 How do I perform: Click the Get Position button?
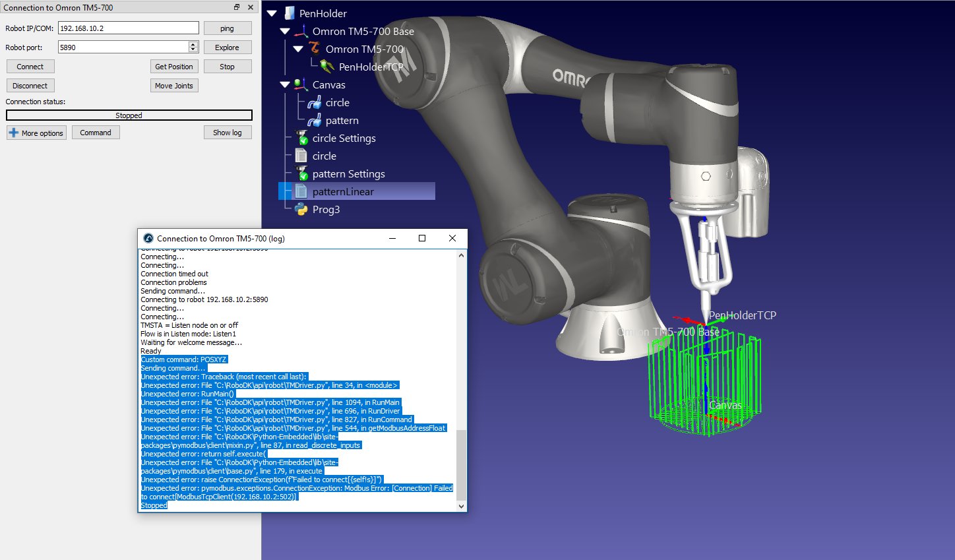(x=174, y=67)
